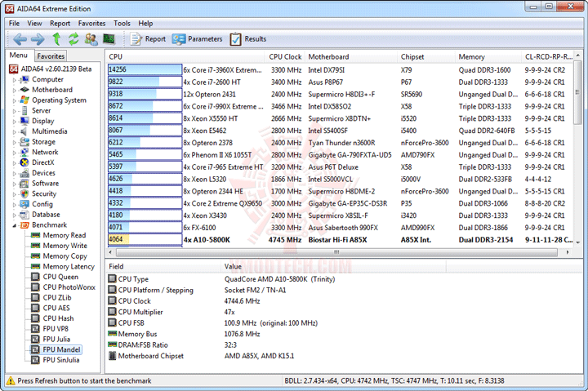Select the 9822 score bar
588x391 pixels.
click(145, 82)
